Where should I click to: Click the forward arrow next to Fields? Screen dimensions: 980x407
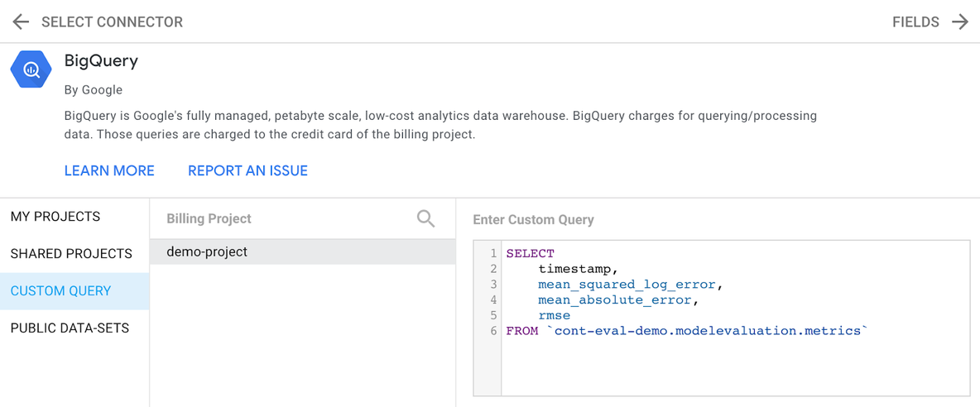click(x=960, y=22)
